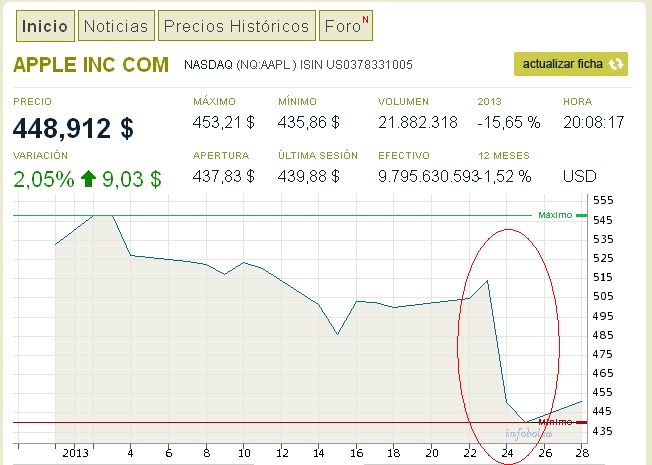The width and height of the screenshot is (652, 465).
Task: Click the Efectivo value 9.795.630.593
Action: pyautogui.click(x=428, y=176)
